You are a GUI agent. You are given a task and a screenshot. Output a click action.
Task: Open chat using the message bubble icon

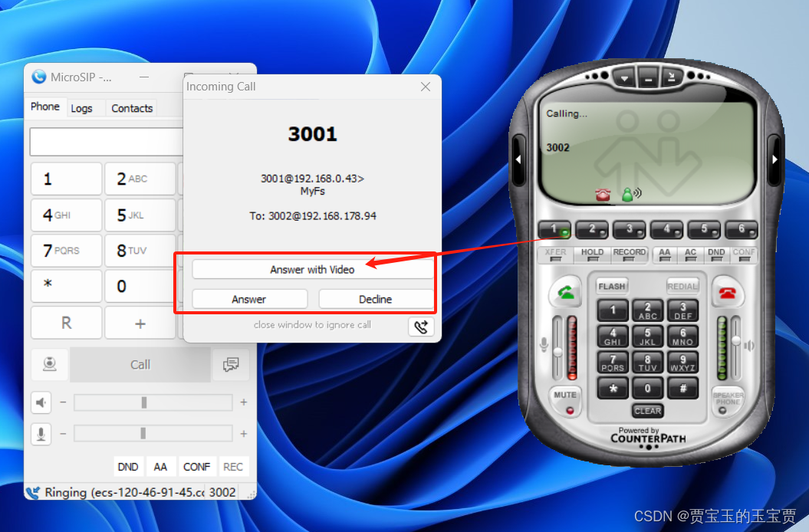[x=232, y=364]
